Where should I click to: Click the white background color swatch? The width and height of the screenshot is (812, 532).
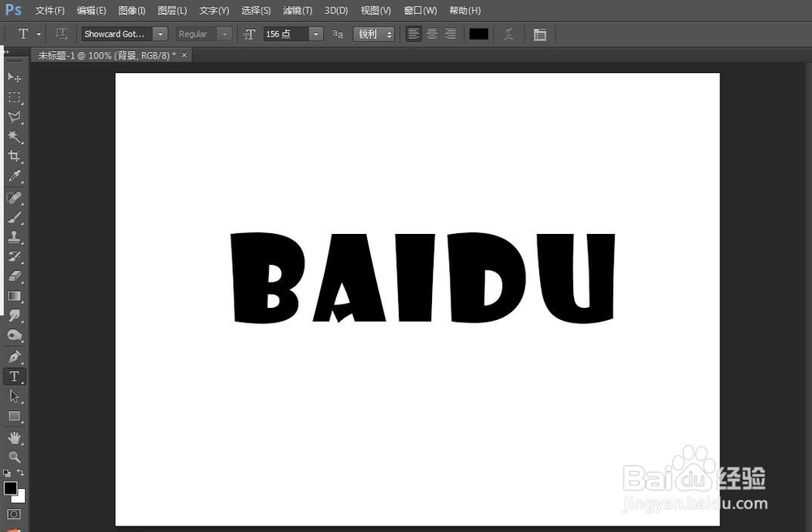tap(20, 497)
